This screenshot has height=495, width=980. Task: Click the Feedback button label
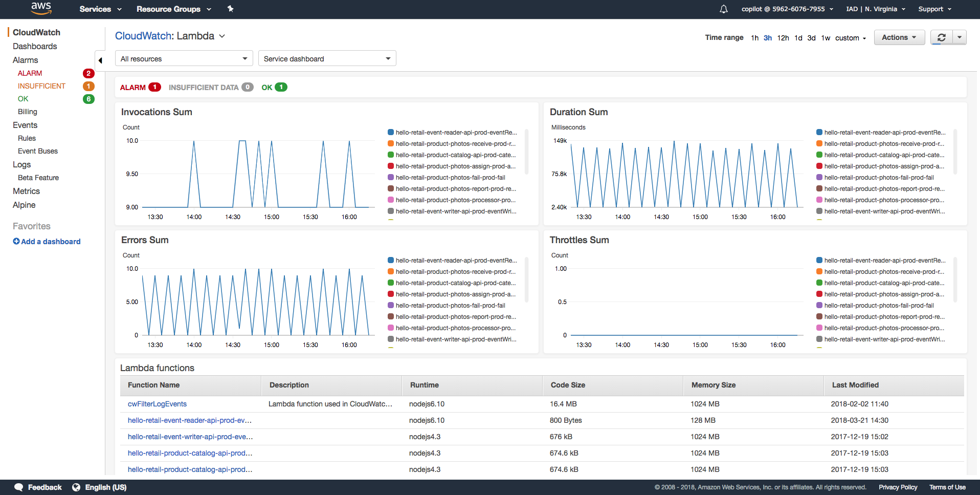pos(44,487)
